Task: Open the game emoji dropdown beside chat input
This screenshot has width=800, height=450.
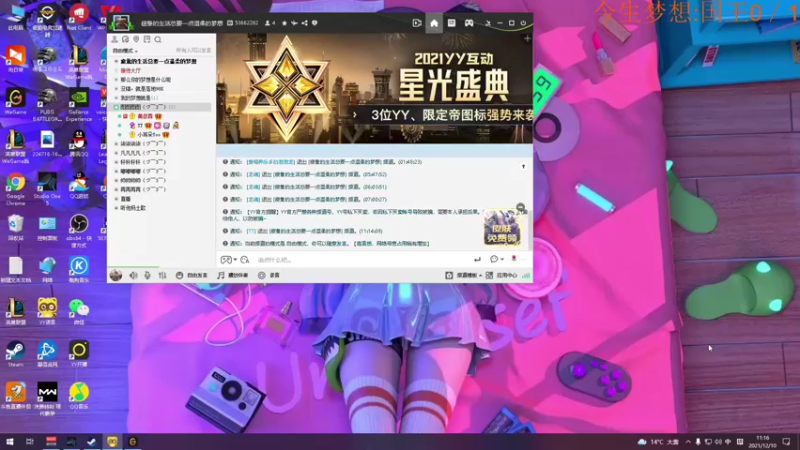Action: point(229,260)
